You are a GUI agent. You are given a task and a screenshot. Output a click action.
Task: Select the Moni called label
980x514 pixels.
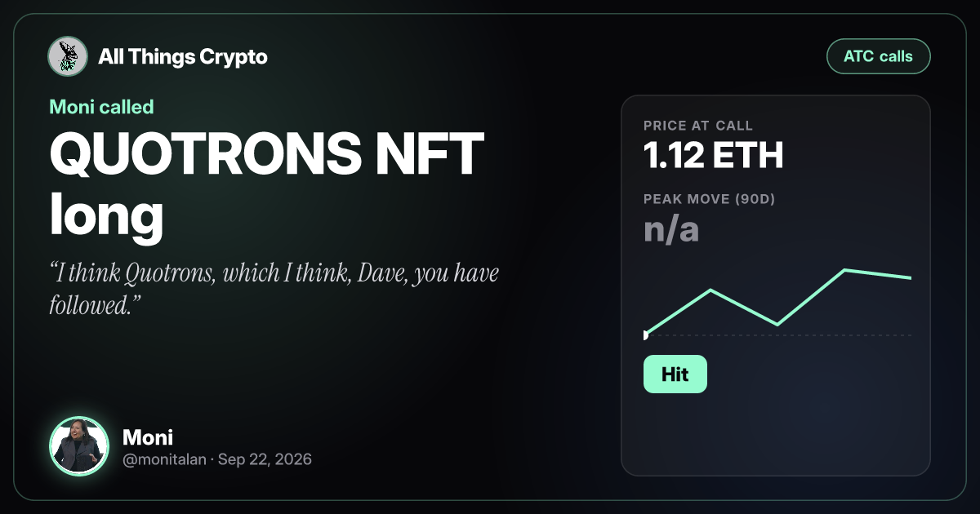(101, 107)
